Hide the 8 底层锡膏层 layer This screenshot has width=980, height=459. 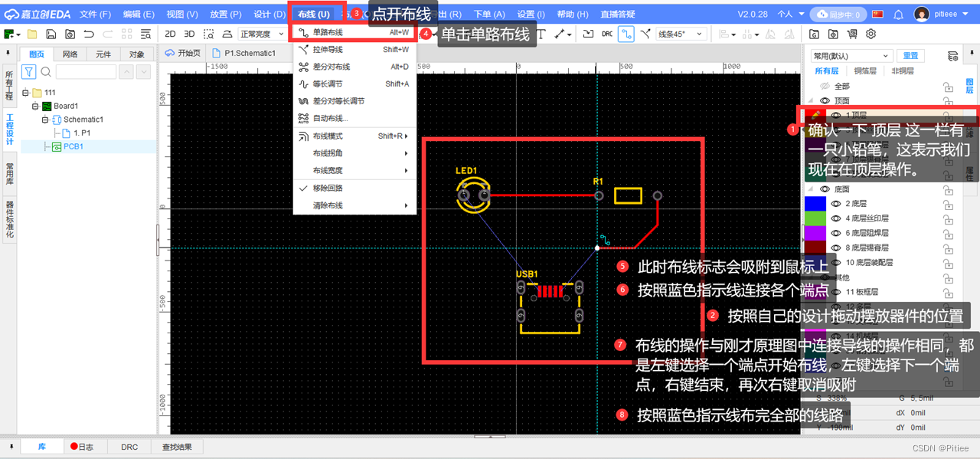(836, 248)
